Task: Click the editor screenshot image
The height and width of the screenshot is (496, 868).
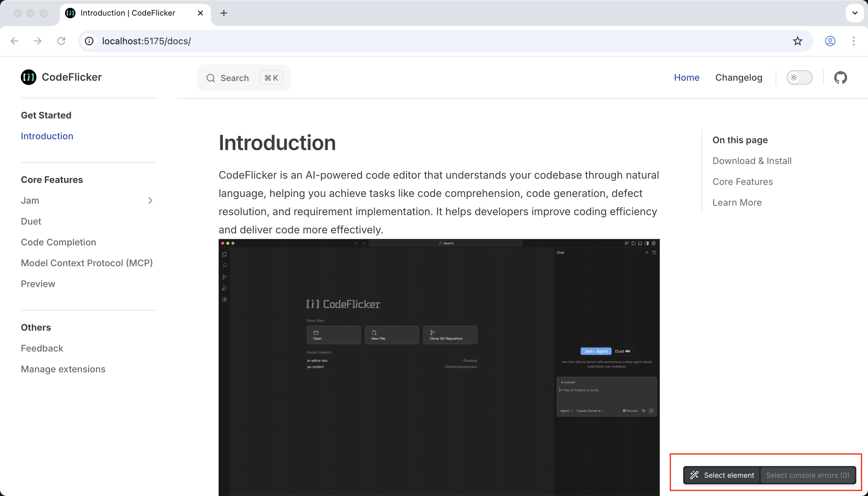Action: tap(439, 366)
